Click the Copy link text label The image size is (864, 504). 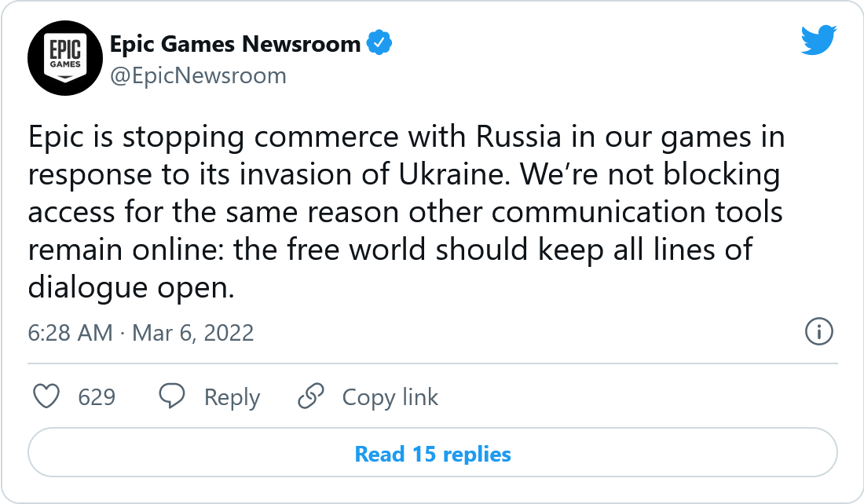390,397
